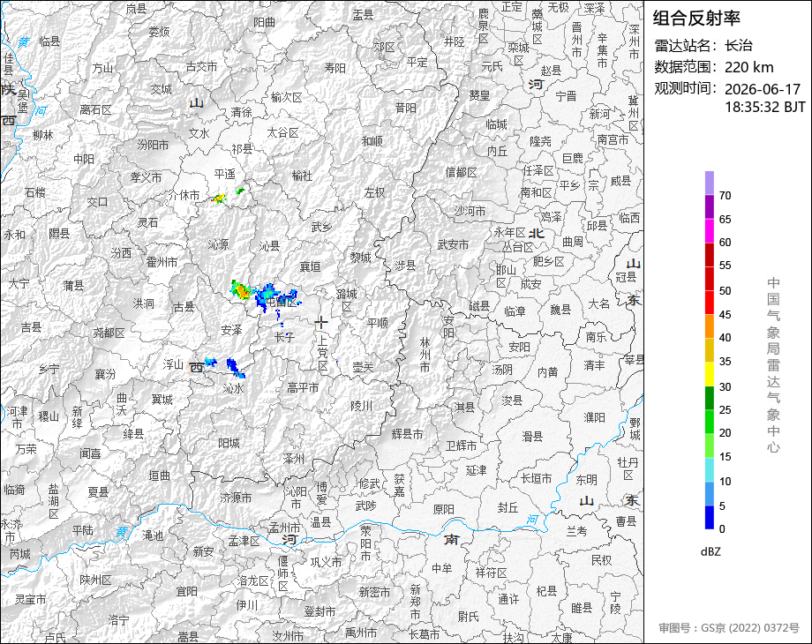Click the purple 65–70 dBZ legend swatch
The height and width of the screenshot is (644, 812).
(709, 207)
